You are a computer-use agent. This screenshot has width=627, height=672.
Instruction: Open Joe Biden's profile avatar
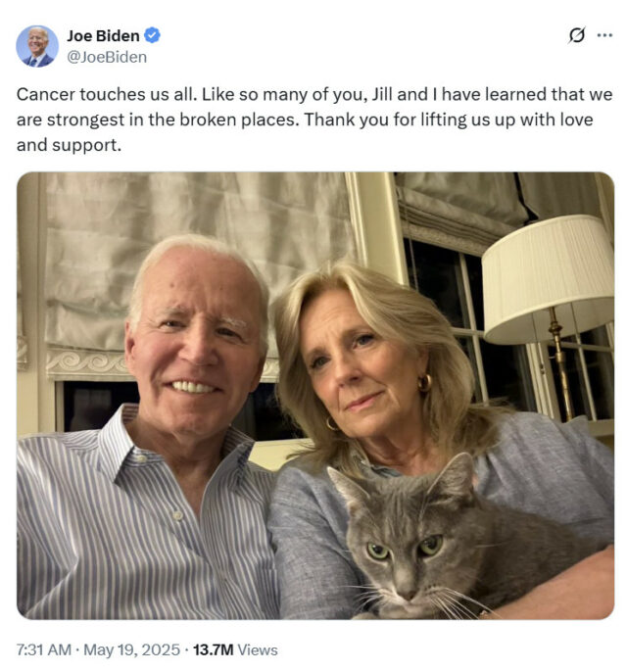pos(37,46)
